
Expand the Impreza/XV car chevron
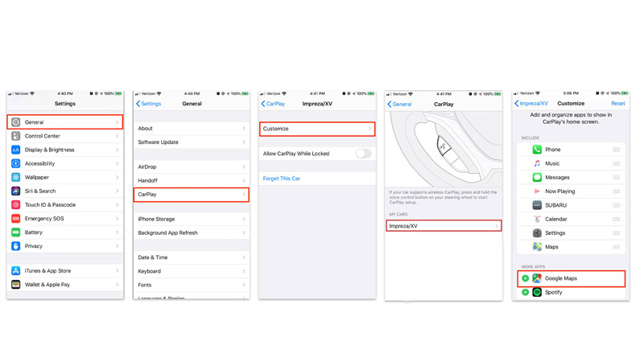[496, 226]
